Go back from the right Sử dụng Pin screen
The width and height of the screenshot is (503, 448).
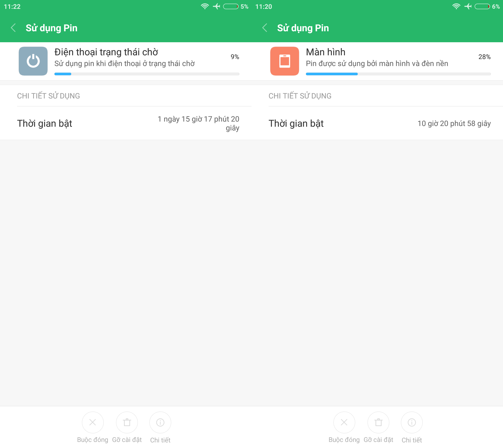click(265, 28)
